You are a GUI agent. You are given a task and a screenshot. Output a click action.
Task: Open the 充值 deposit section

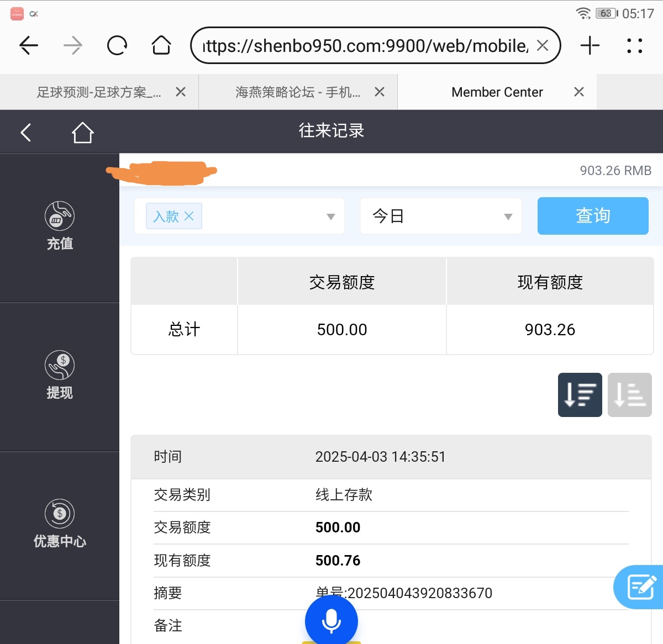[60, 226]
